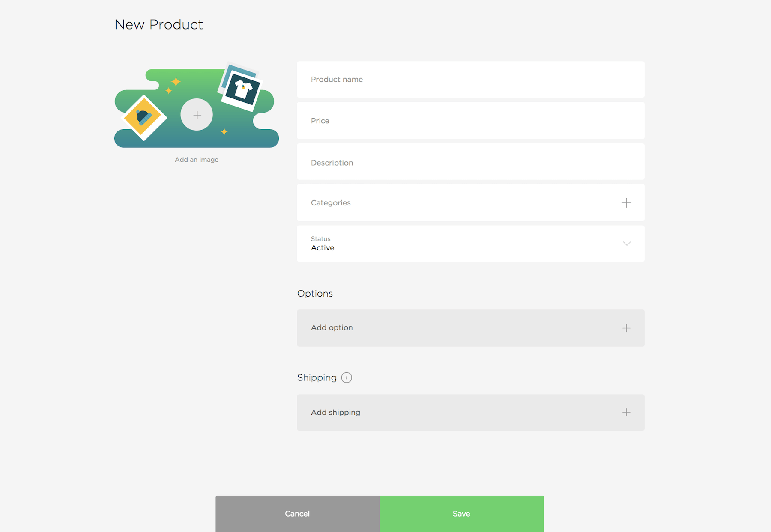Viewport: 771px width, 532px height.
Task: Click the New Product page heading
Action: click(x=159, y=25)
